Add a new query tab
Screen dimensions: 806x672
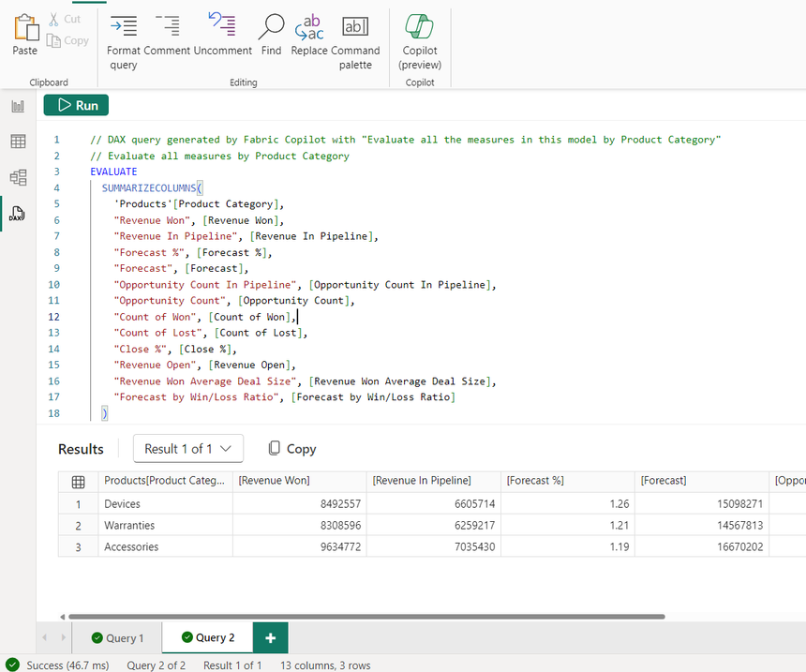[270, 638]
